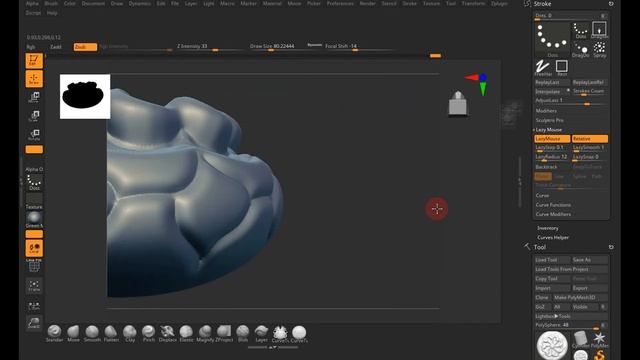This screenshot has width=640, height=360.
Task: Open the Brush menu
Action: click(x=51, y=3)
